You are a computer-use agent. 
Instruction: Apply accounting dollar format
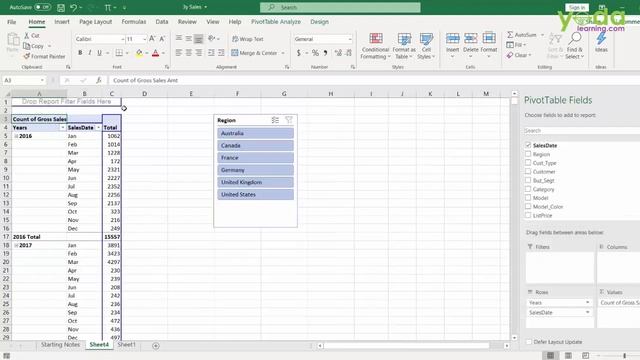click(x=299, y=53)
